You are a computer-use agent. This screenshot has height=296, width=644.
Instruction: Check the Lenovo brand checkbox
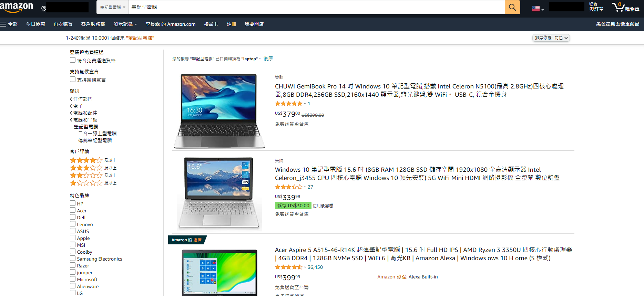tap(73, 224)
